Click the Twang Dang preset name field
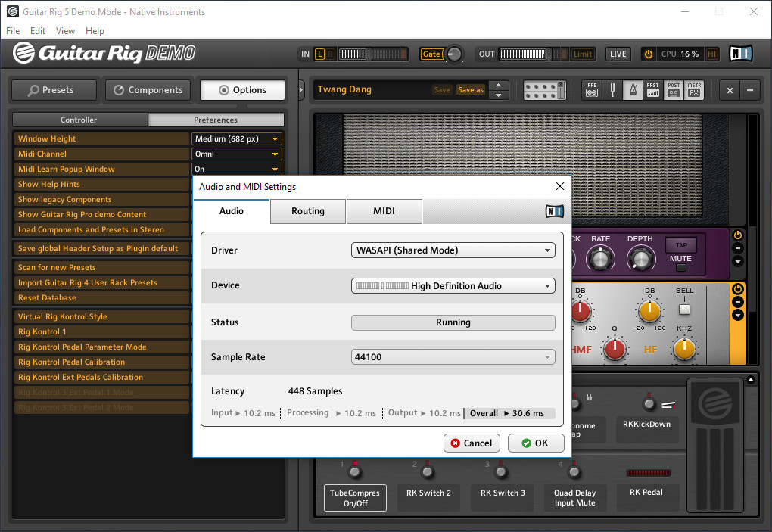Viewport: 772px width, 532px height. pyautogui.click(x=372, y=89)
